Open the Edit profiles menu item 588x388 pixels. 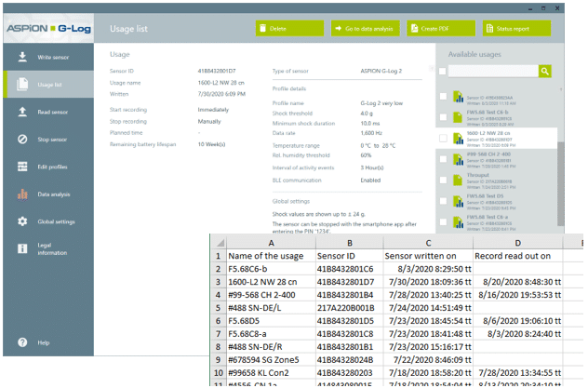point(48,167)
